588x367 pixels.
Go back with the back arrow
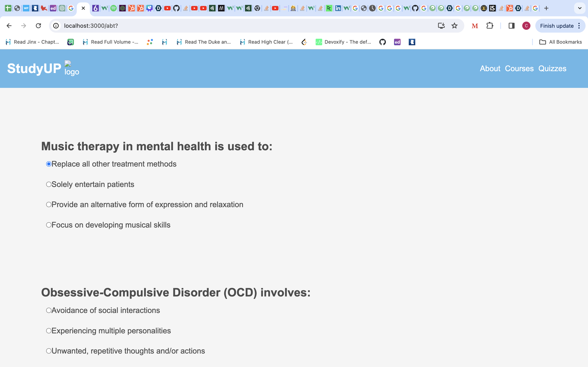click(9, 26)
